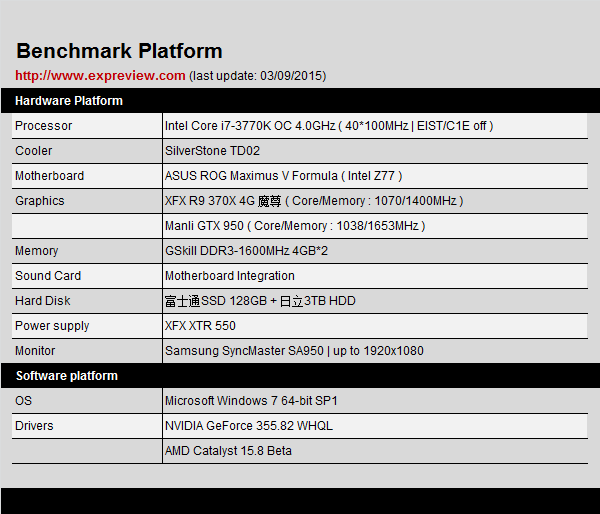Click the Samsung SyncMaster SA950 monitor value

click(294, 351)
